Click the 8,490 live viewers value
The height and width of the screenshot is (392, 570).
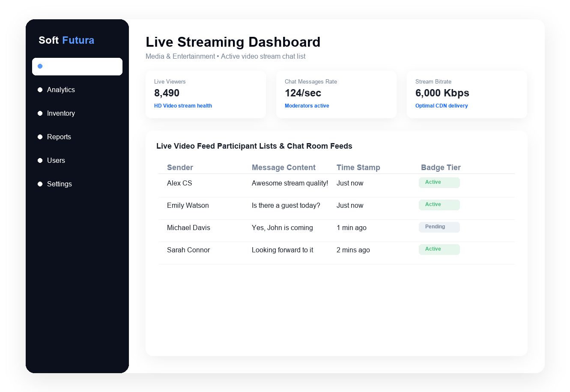click(167, 93)
